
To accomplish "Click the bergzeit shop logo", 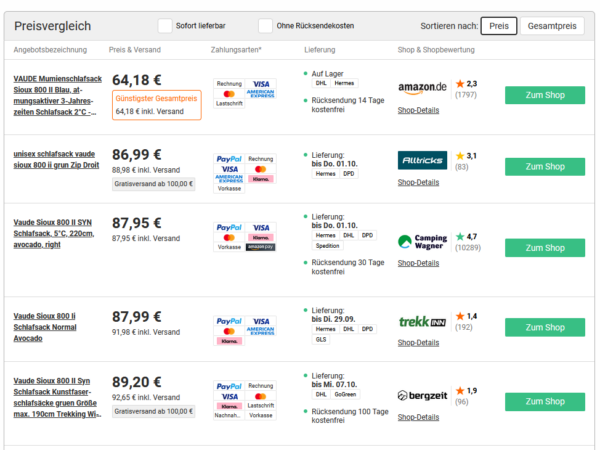I will point(422,395).
